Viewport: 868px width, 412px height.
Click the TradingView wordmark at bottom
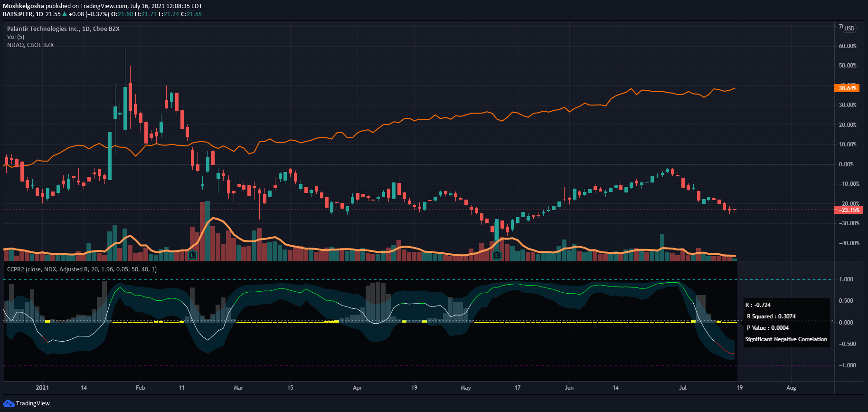click(x=33, y=403)
